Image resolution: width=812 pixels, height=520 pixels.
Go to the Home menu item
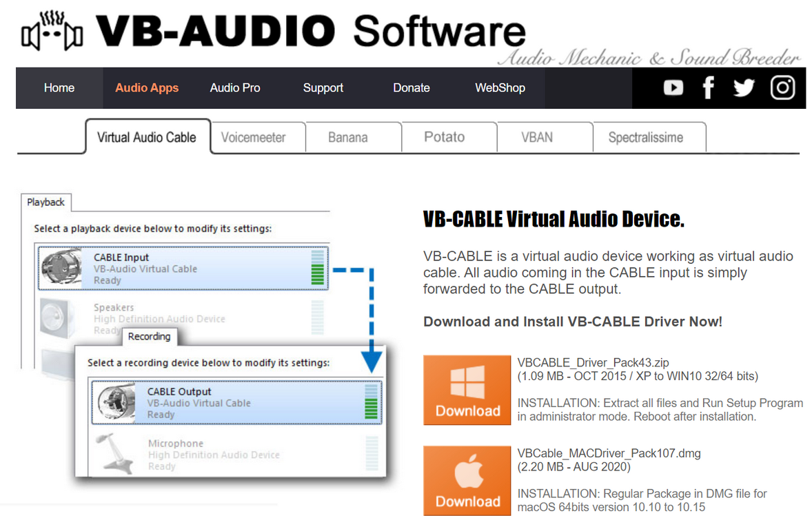59,88
